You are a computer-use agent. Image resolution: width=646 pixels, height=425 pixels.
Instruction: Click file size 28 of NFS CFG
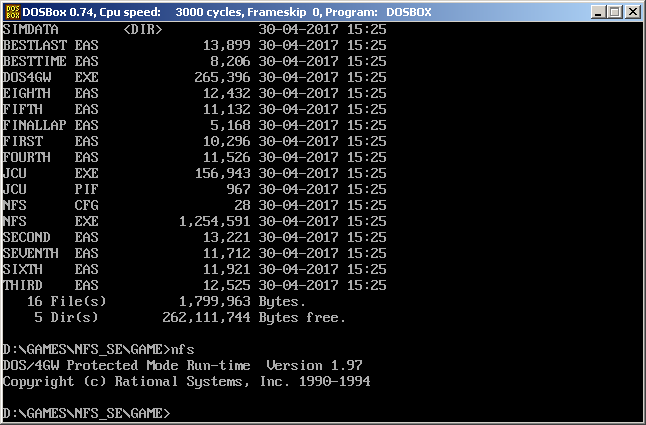pos(243,205)
